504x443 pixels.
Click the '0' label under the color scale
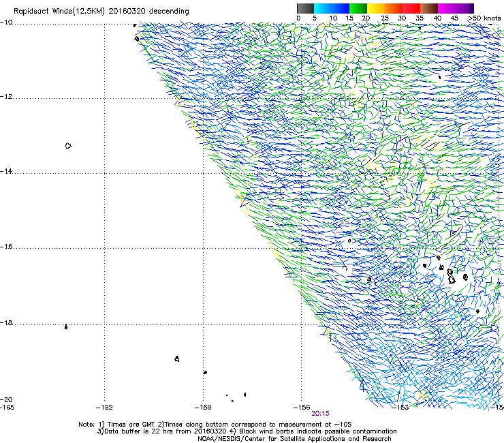[298, 18]
